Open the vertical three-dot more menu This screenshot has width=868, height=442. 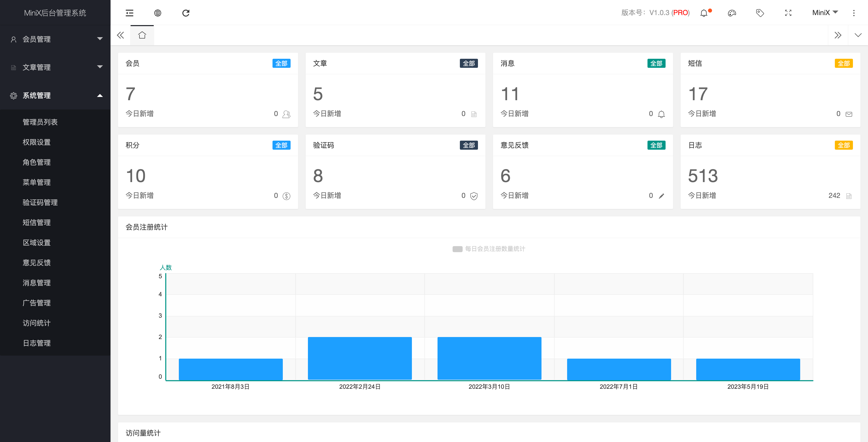(x=853, y=13)
